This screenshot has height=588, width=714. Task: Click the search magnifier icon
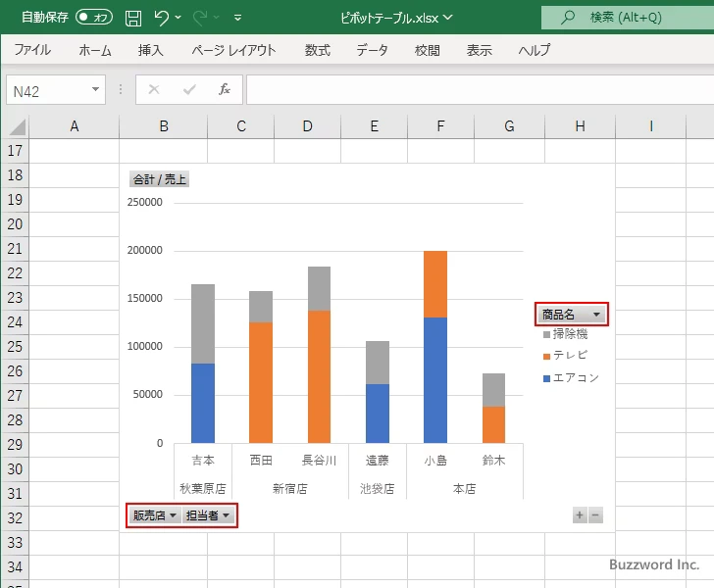[x=567, y=18]
